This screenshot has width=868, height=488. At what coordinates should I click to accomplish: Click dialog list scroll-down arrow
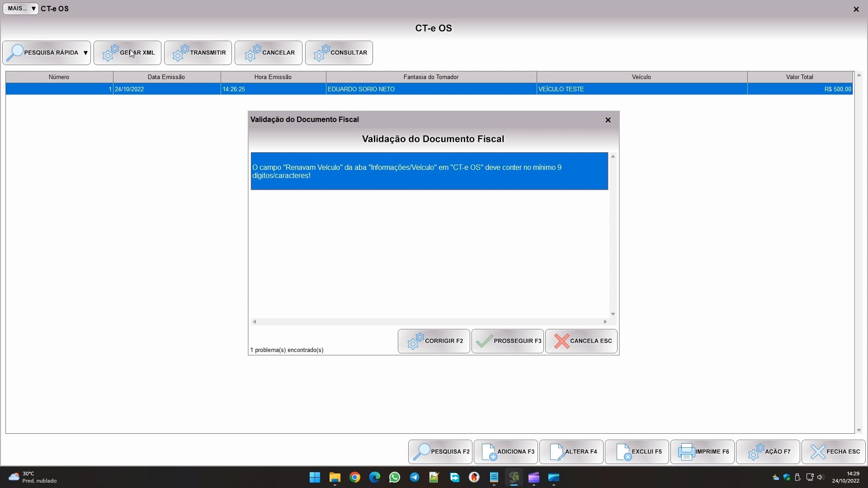pyautogui.click(x=613, y=314)
